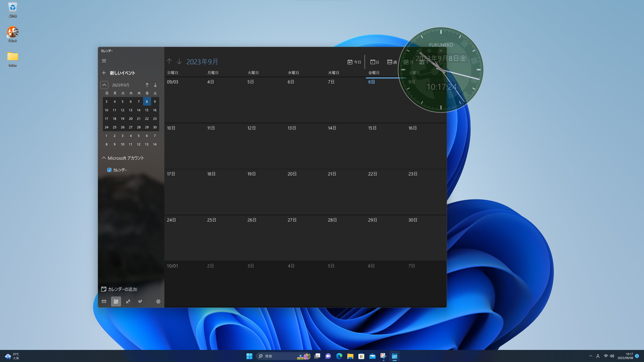Click the mini calendar next month arrow
The height and width of the screenshot is (362, 644).
coord(155,85)
